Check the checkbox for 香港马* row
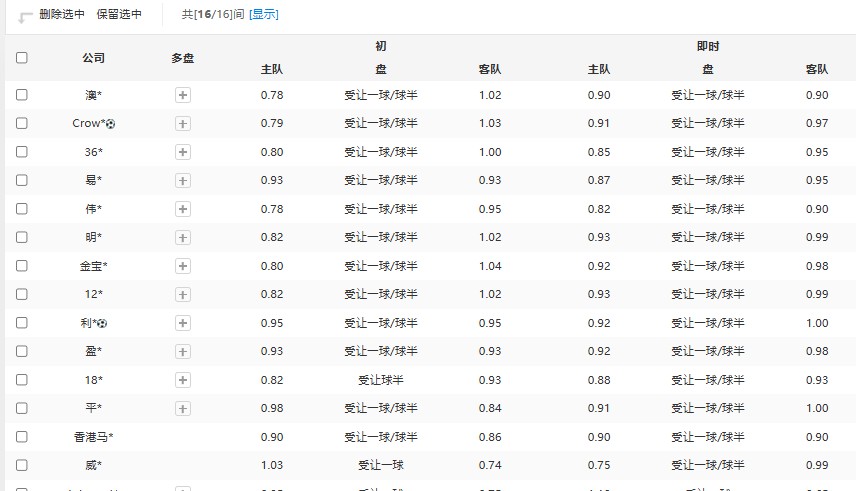 click(22, 437)
